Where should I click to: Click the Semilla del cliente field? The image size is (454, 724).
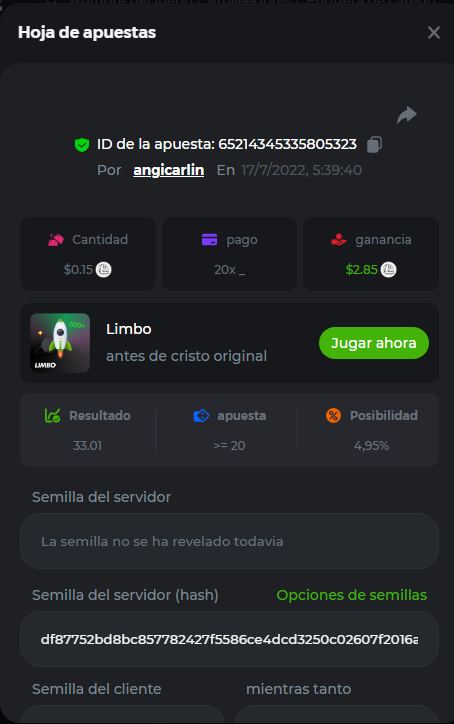[x=122, y=714]
